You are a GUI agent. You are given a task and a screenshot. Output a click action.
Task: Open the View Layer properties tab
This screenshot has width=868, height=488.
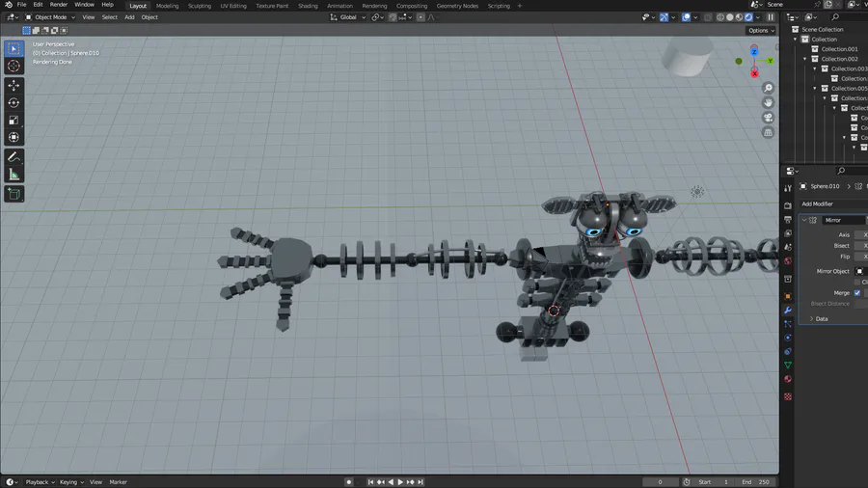point(788,233)
